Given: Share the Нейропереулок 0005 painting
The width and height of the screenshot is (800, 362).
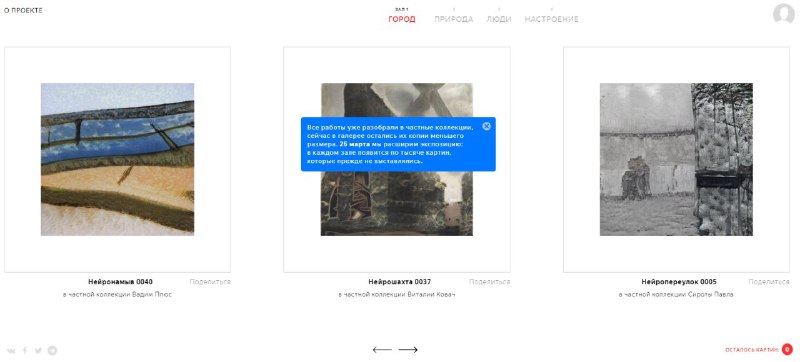Looking at the screenshot, I should [769, 281].
